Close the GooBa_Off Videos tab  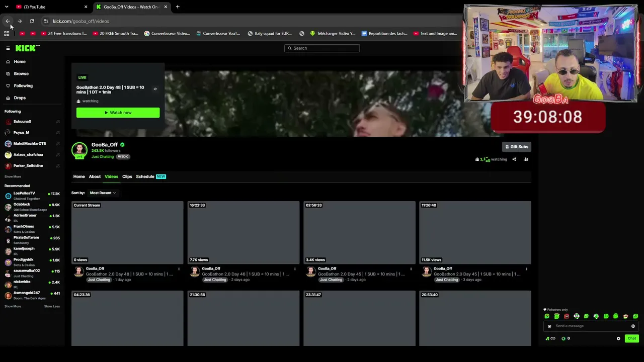coord(166,7)
